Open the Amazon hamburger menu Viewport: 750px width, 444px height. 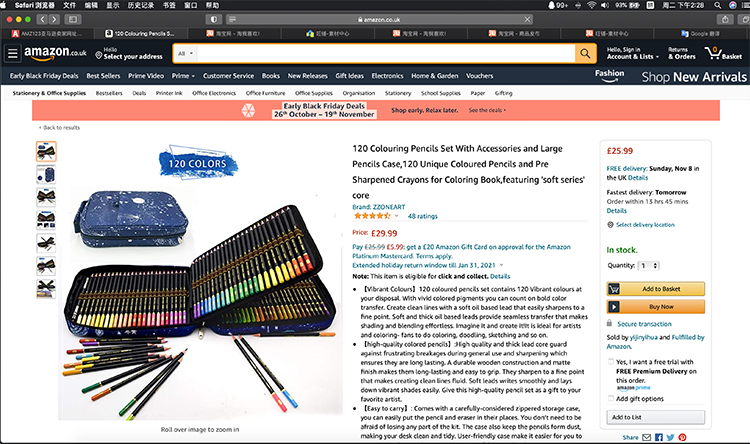pos(13,53)
